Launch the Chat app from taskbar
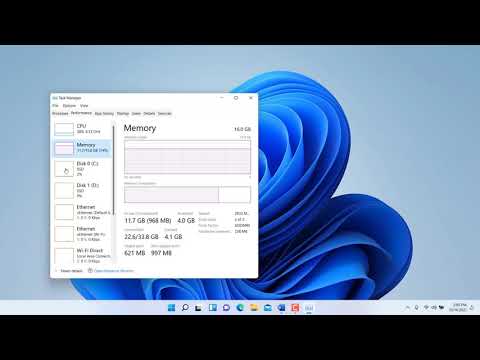This screenshot has height=360, width=480. (226, 308)
